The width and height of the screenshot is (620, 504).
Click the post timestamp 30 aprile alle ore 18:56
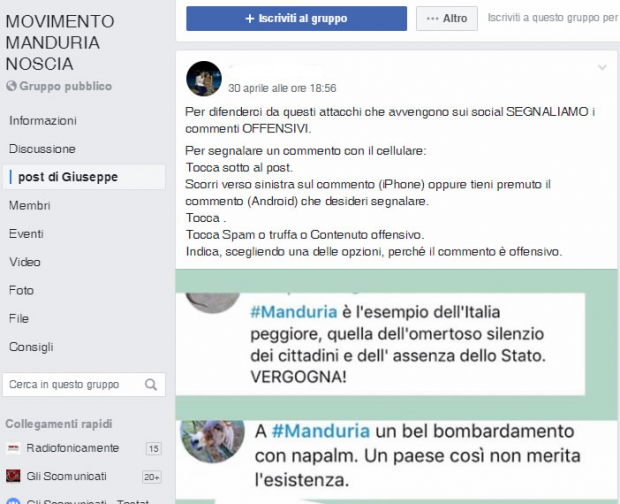(282, 88)
